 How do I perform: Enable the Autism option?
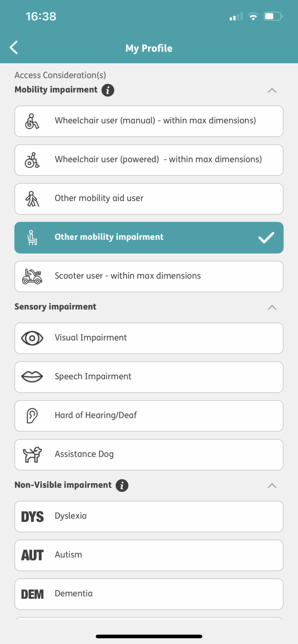click(x=149, y=555)
